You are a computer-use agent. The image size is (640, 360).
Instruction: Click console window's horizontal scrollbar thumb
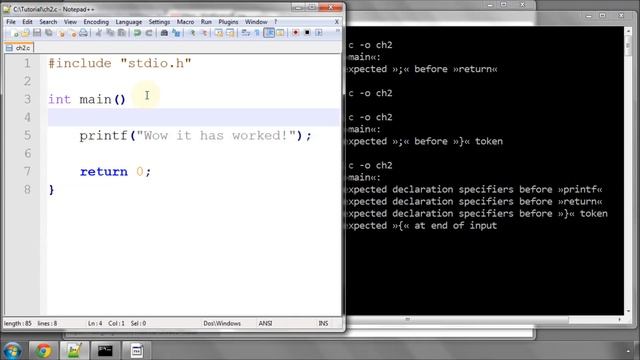click(457, 319)
